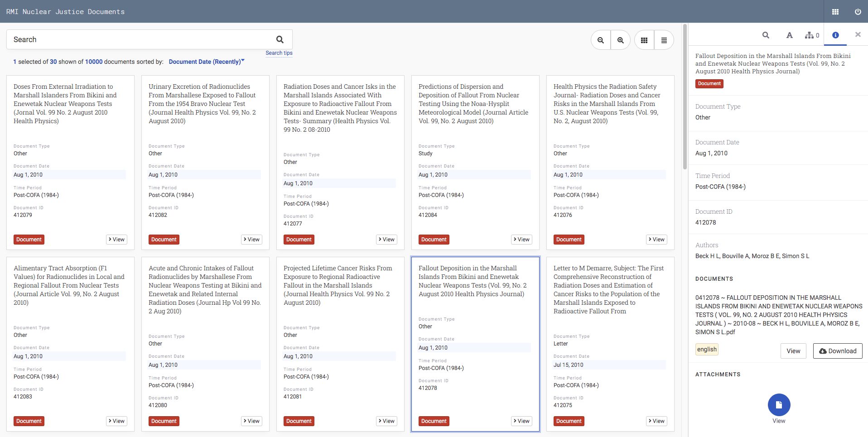Download the document PDF from side panel
Screen dimensions: 868x437
[x=838, y=351]
